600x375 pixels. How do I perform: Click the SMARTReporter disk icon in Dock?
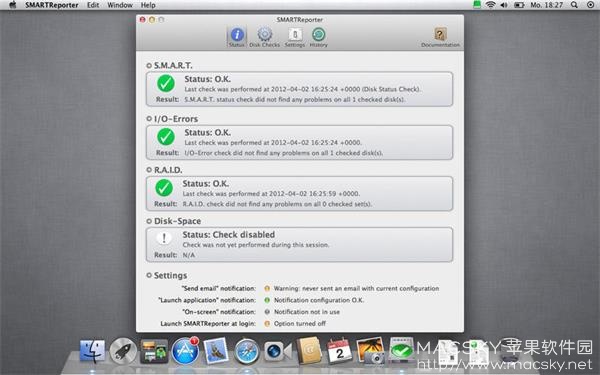(x=401, y=350)
